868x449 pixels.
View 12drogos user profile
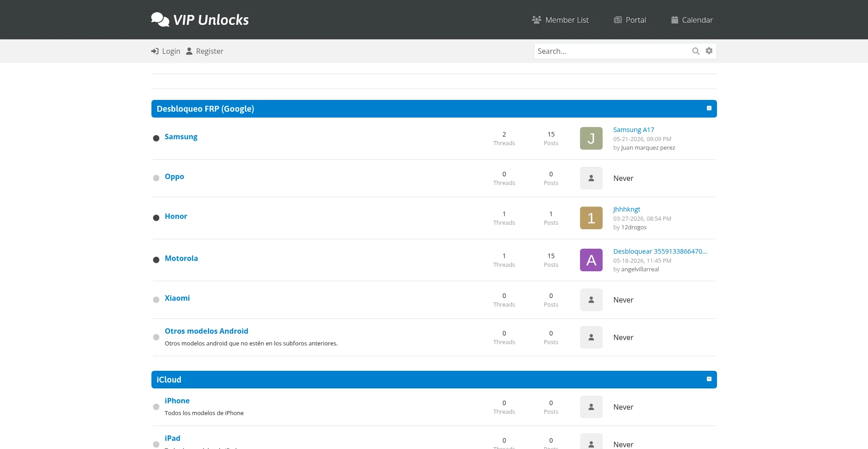coord(634,227)
